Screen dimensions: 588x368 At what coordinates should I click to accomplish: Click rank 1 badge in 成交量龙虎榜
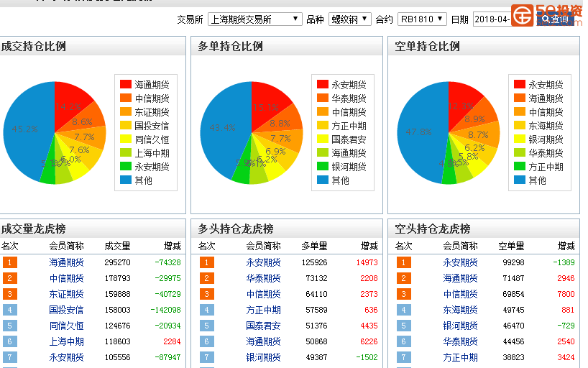click(x=10, y=262)
